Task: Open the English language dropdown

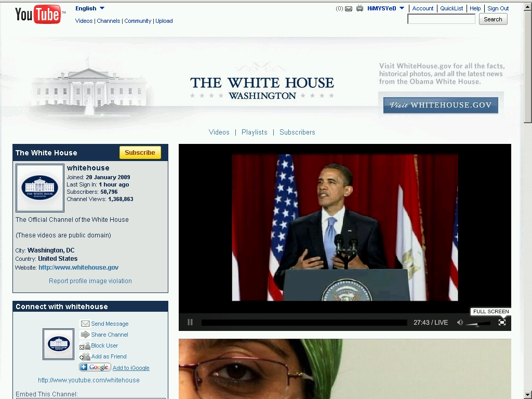Action: pos(90,8)
